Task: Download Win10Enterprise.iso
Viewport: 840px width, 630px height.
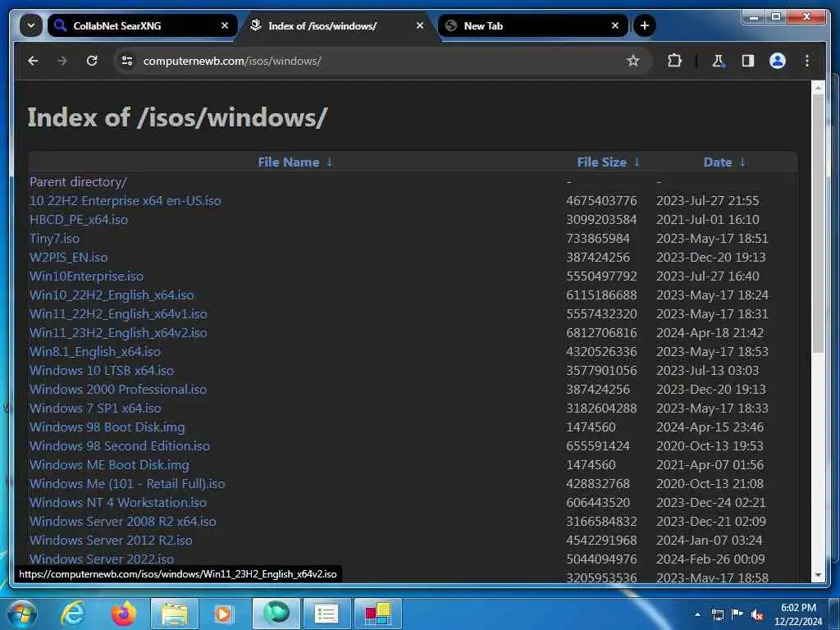Action: point(87,276)
